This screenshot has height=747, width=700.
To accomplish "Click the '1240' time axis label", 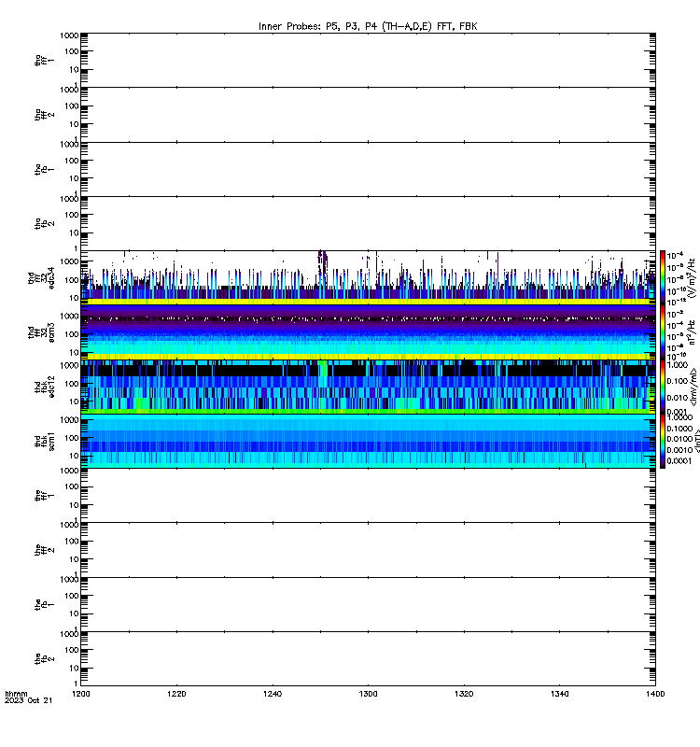I will pos(273,694).
